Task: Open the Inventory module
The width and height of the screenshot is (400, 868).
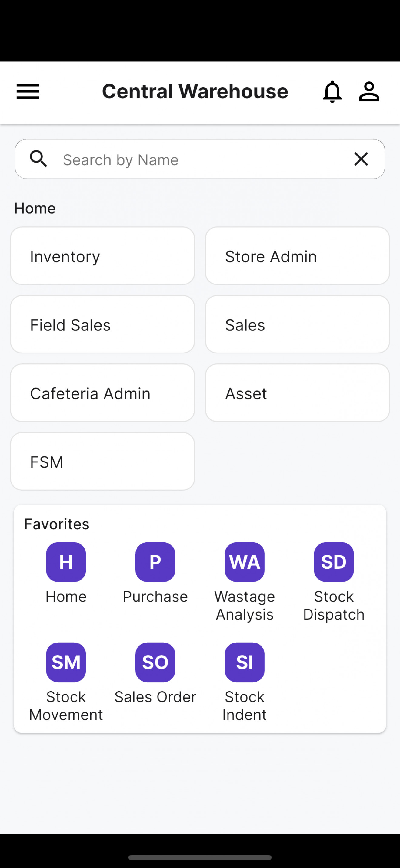Action: point(102,256)
